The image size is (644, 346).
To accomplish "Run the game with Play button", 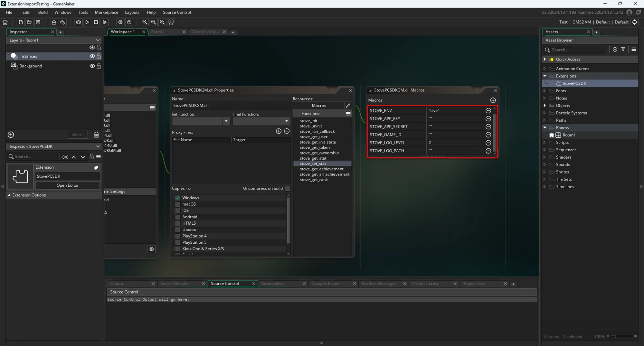I will 87,22.
